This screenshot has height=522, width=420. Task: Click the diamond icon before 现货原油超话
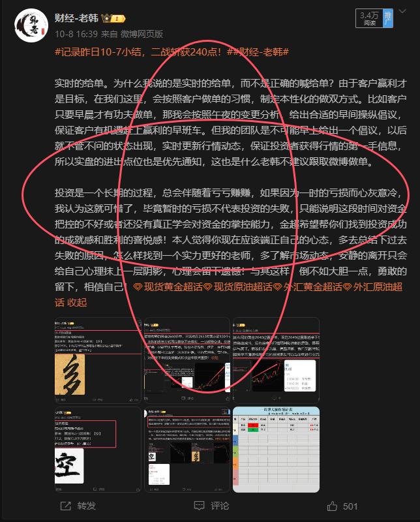[207, 287]
